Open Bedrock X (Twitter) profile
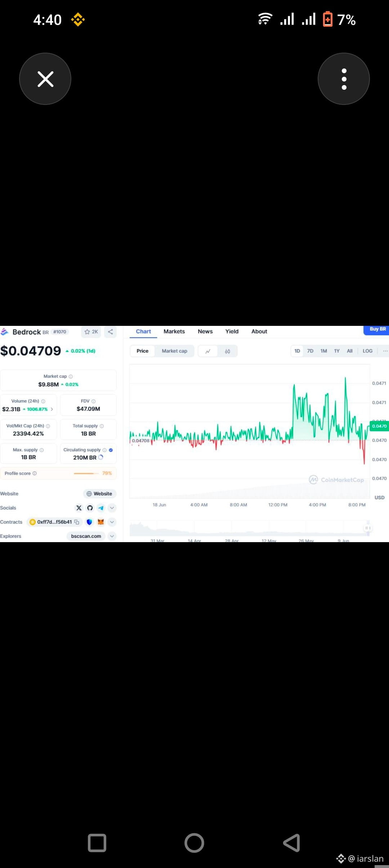This screenshot has height=868, width=389. [x=79, y=508]
